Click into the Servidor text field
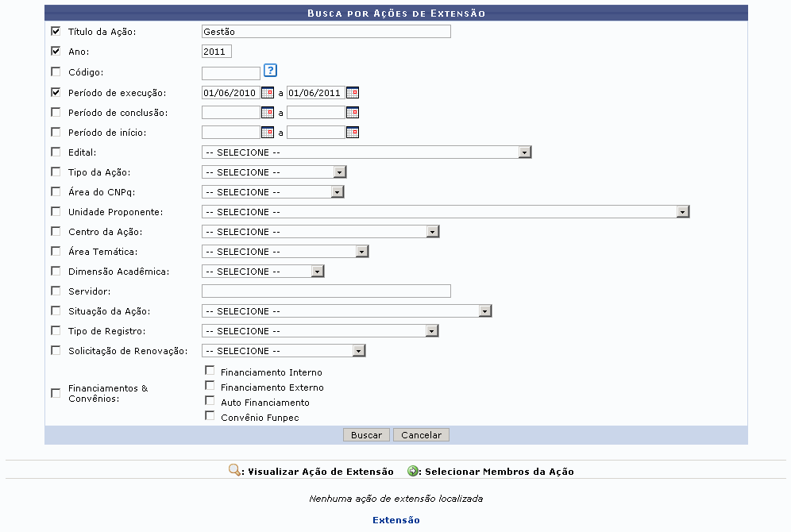Image resolution: width=791 pixels, height=532 pixels. coord(326,291)
